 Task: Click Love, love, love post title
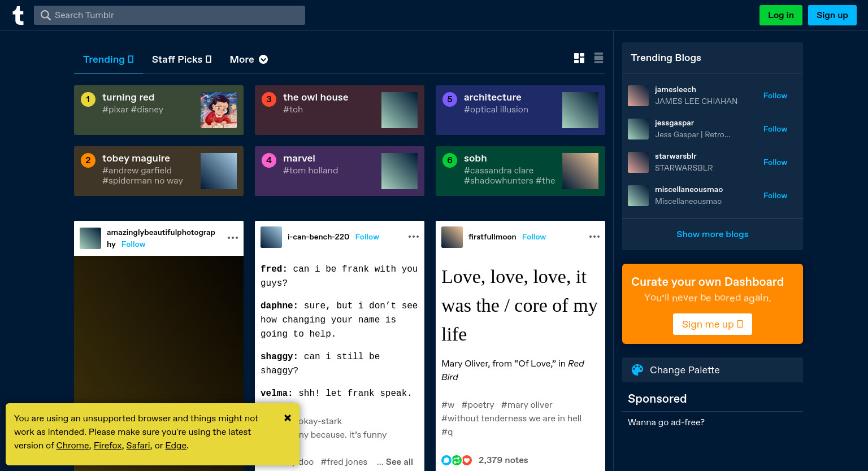click(519, 306)
